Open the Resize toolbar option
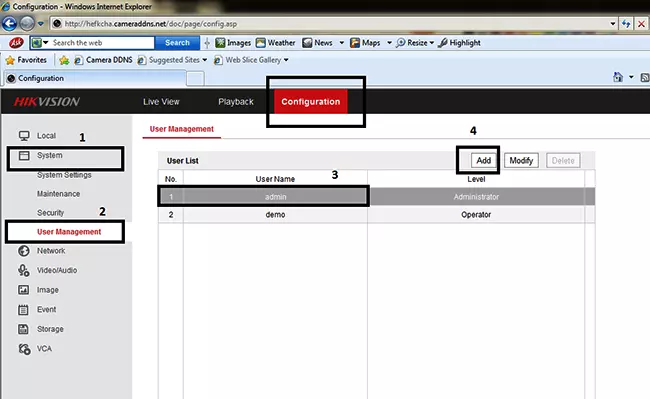Viewport: 650px width, 399px height. pos(415,43)
